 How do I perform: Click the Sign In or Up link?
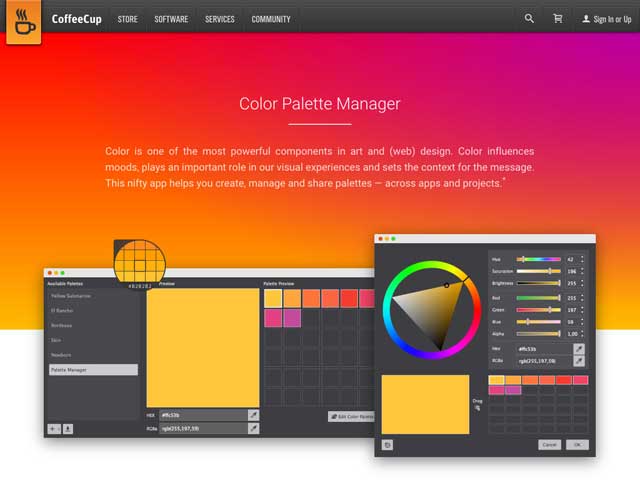coord(607,19)
